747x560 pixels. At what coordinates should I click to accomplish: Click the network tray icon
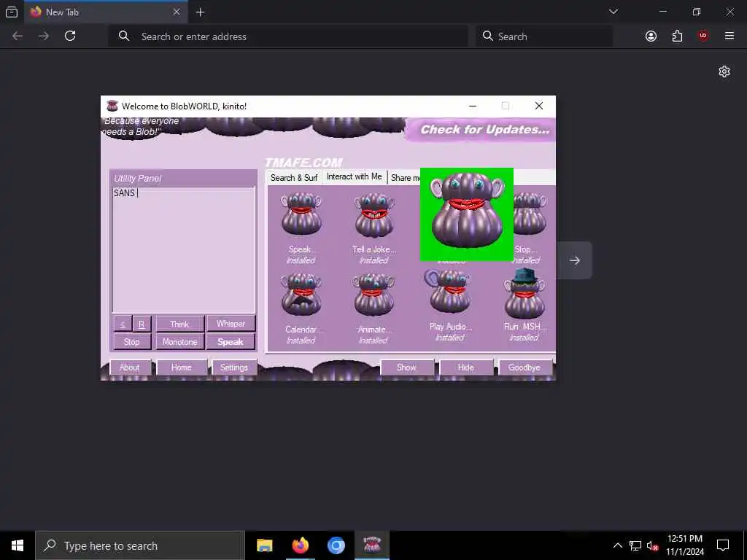click(x=635, y=545)
